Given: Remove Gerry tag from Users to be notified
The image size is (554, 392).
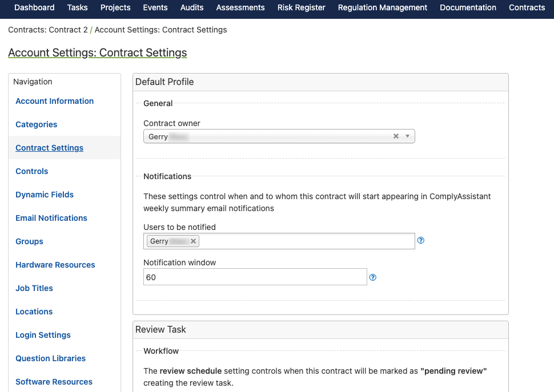Looking at the screenshot, I should [x=194, y=241].
